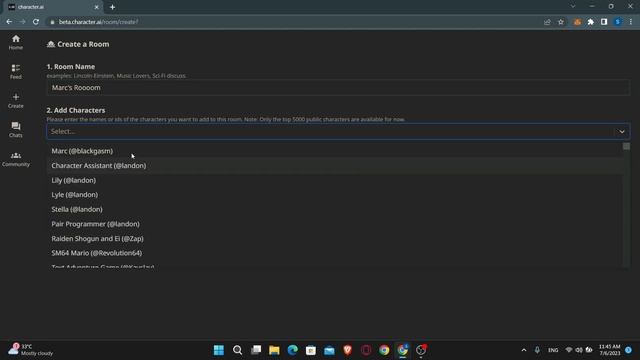Screen dimensions: 640x360
Task: Choose Stella (@landon) from the list
Action: (x=335, y=209)
